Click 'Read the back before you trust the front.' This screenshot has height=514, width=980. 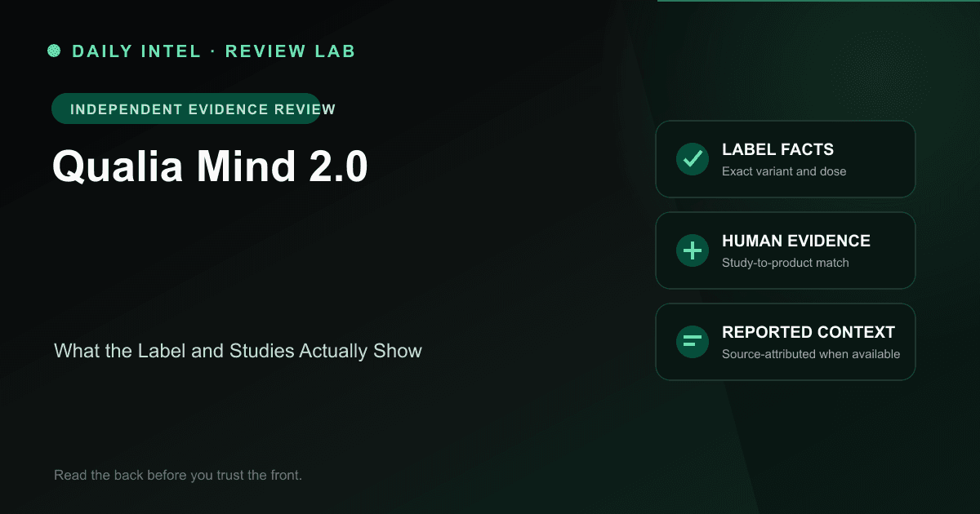tap(178, 475)
